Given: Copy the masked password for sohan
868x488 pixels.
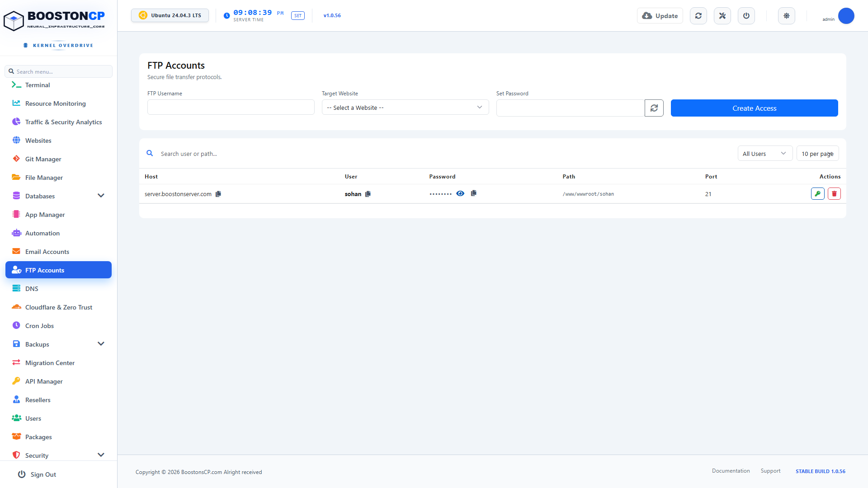Looking at the screenshot, I should pyautogui.click(x=474, y=193).
